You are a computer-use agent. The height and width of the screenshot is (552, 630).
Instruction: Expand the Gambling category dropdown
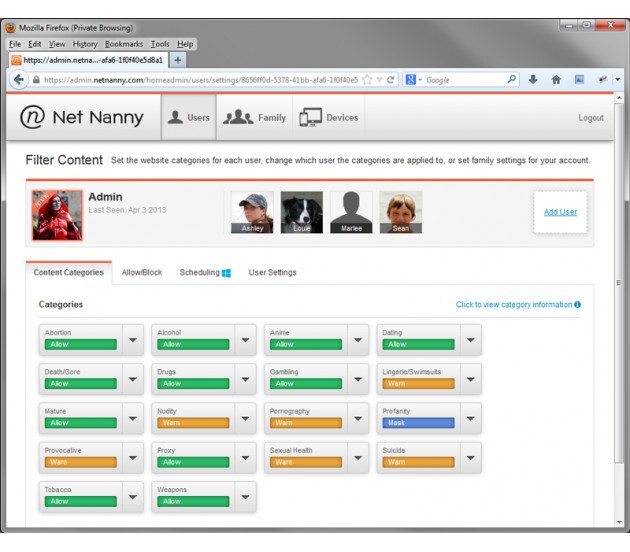click(x=358, y=379)
